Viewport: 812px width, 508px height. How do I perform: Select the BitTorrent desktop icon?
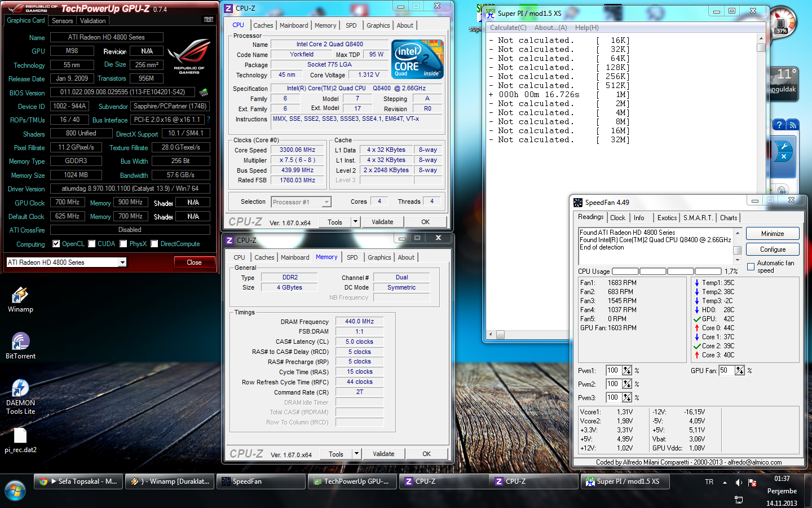click(x=20, y=346)
